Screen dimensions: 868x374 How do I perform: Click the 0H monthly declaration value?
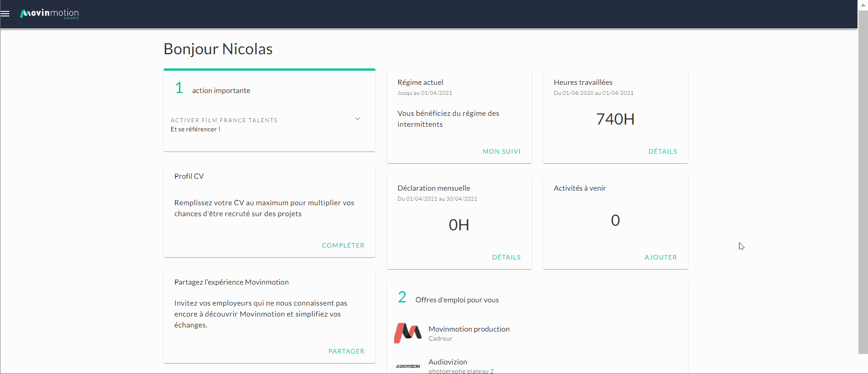[x=459, y=225]
